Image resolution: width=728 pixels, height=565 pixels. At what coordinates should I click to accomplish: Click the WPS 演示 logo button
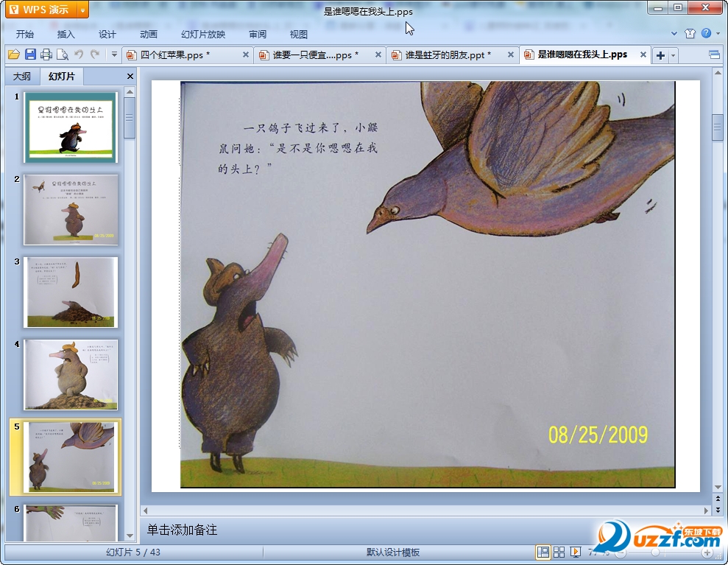click(42, 10)
